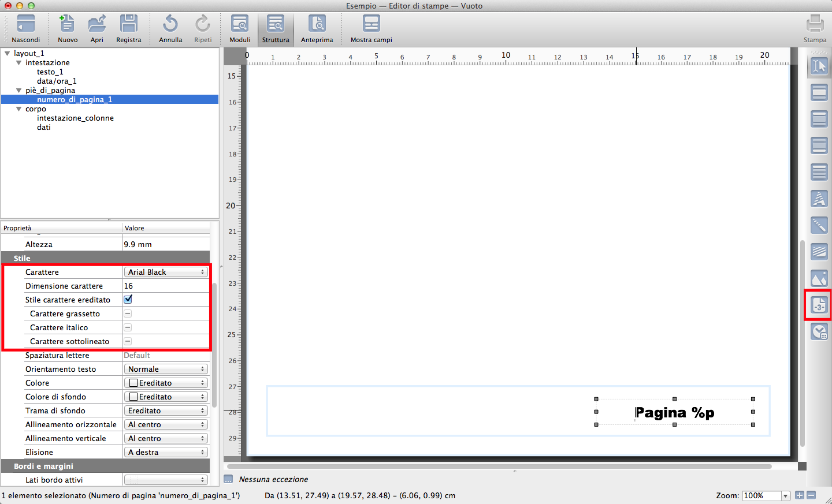Select the image tool in sidebar
832x504 pixels.
[x=819, y=278]
